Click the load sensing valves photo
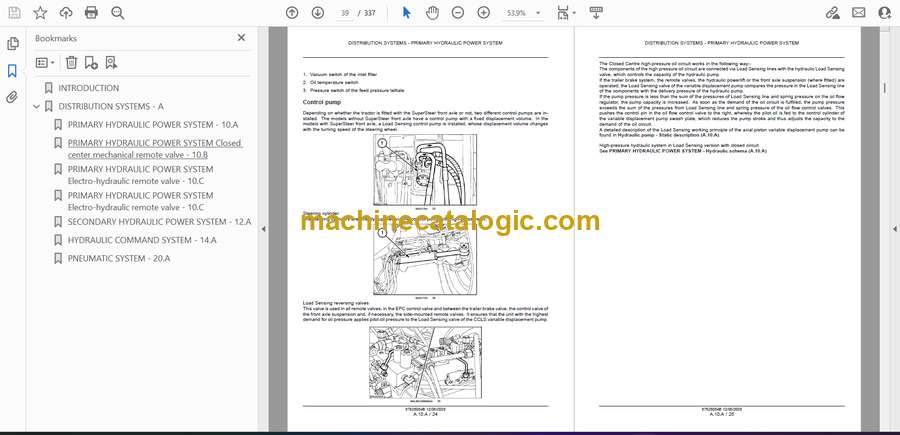 click(425, 363)
